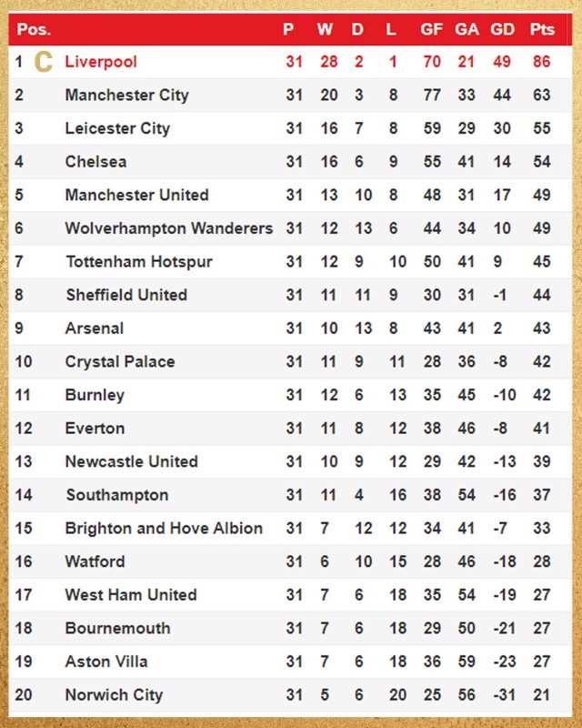This screenshot has height=728, width=582.
Task: Click the GF column header
Action: pos(432,29)
